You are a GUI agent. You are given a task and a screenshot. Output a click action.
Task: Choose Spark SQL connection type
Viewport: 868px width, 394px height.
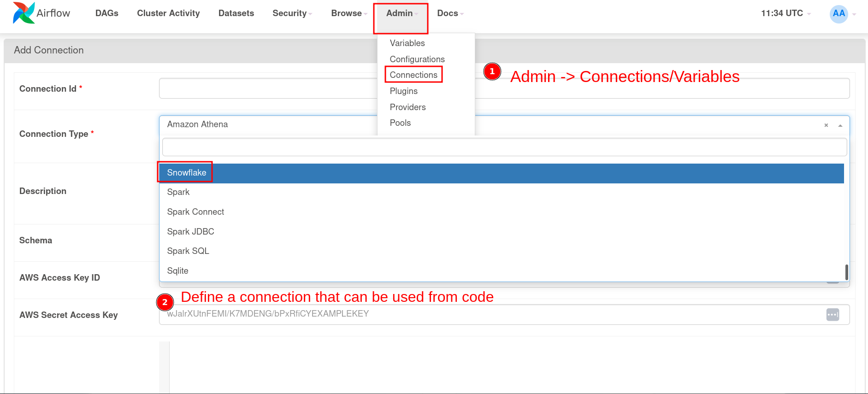pyautogui.click(x=502, y=251)
